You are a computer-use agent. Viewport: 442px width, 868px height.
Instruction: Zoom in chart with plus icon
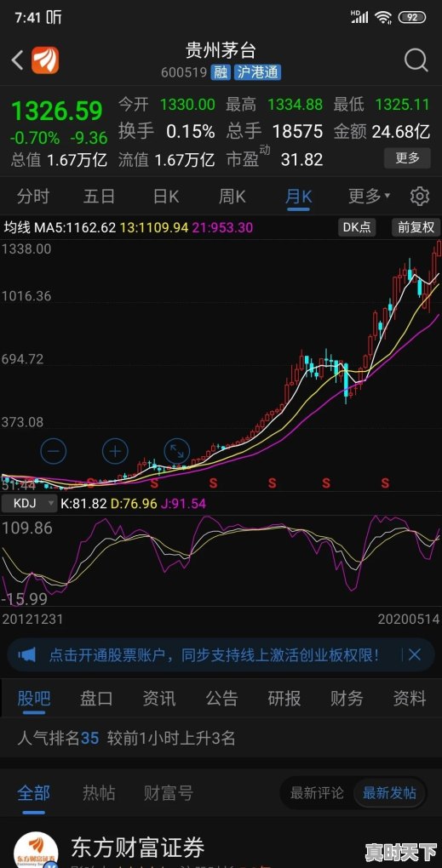[115, 451]
